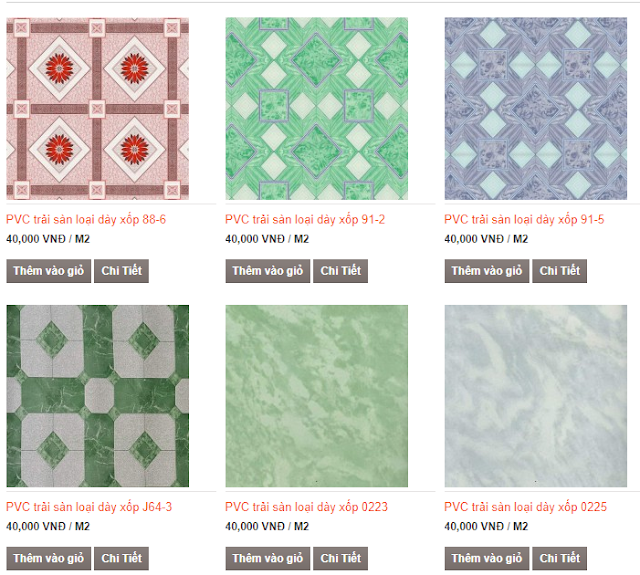Open product link PVC trải sàn 0223
This screenshot has width=640, height=575.
pos(307,507)
